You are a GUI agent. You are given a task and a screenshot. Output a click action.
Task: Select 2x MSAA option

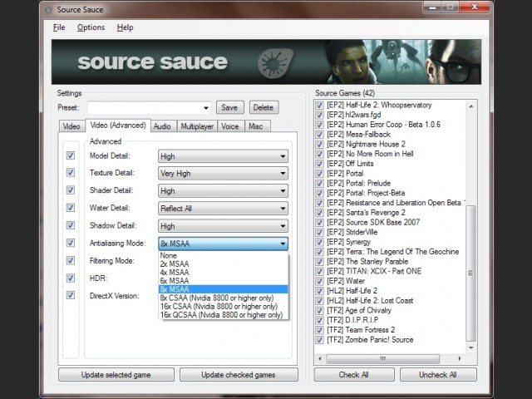click(224, 264)
